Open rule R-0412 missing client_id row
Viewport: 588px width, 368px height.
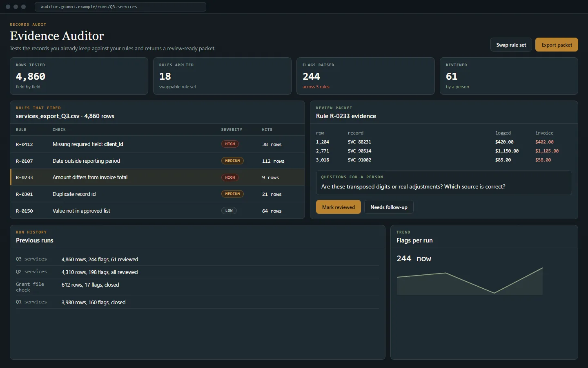[158, 144]
